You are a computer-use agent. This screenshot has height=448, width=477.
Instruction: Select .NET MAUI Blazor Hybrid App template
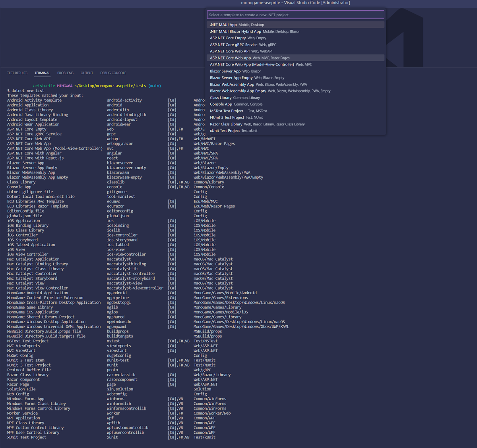(x=296, y=31)
